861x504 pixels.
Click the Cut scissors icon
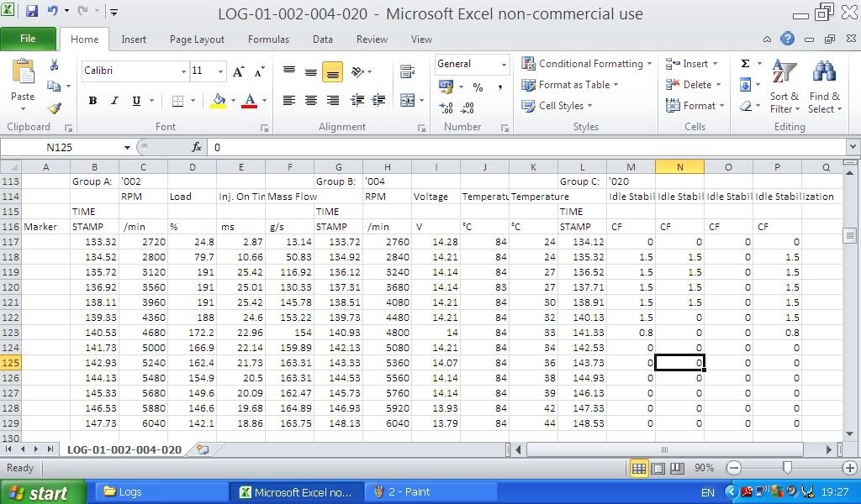pyautogui.click(x=55, y=65)
